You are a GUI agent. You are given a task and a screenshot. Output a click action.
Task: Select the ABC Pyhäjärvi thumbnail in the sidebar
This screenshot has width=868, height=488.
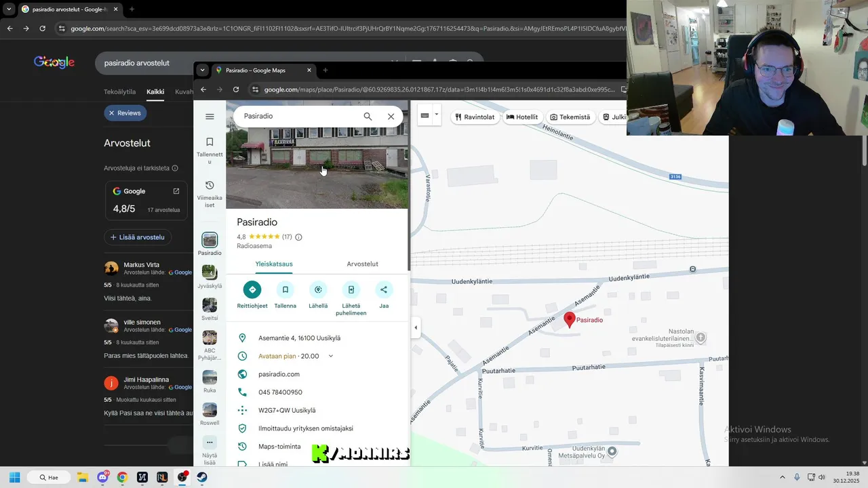click(x=210, y=338)
